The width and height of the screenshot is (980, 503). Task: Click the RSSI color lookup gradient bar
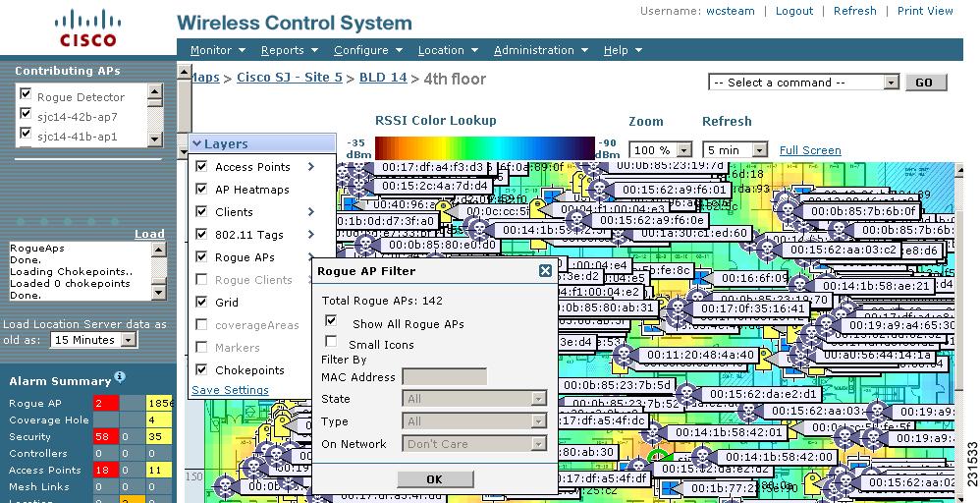pos(485,147)
